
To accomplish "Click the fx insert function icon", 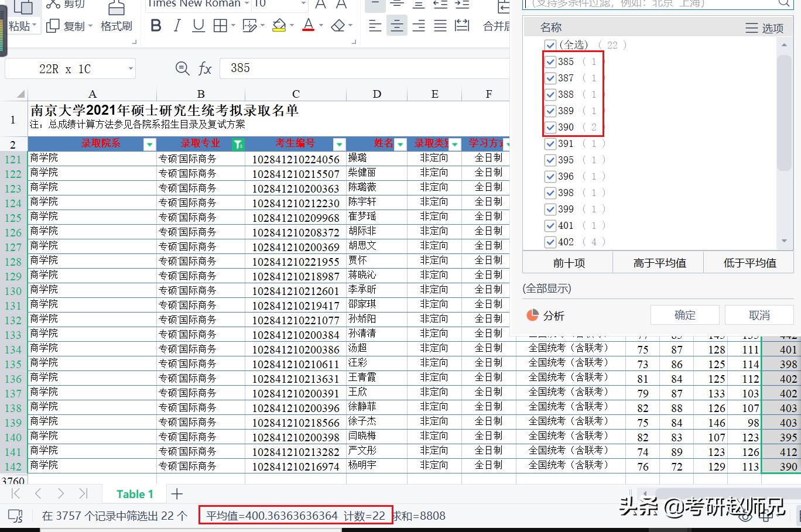I will [206, 68].
